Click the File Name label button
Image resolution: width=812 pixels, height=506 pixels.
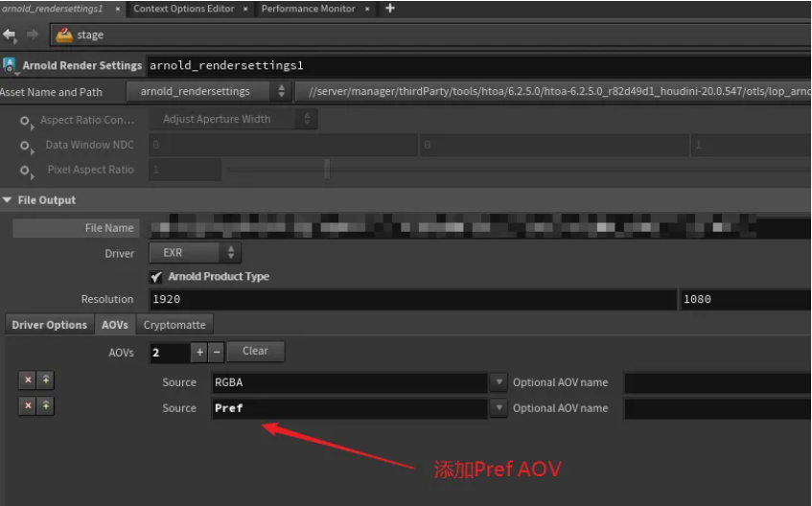point(76,228)
